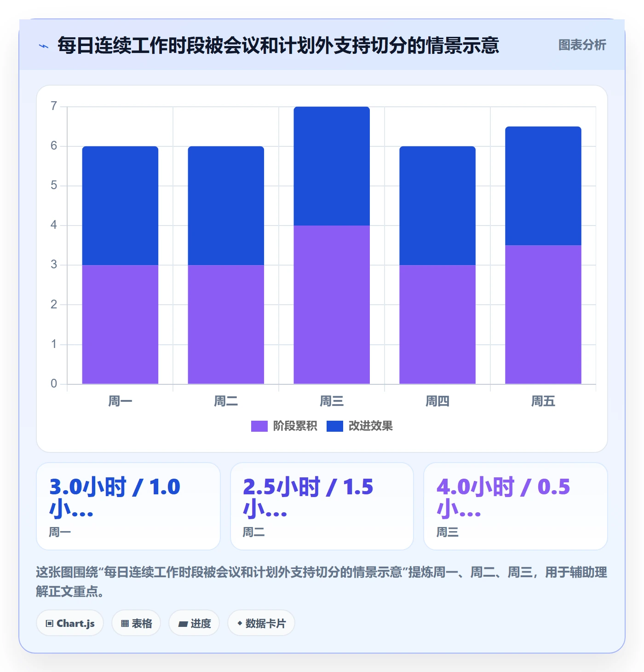Click the y-axis tick label 0
Screen dimensions: 644x672
click(x=54, y=384)
